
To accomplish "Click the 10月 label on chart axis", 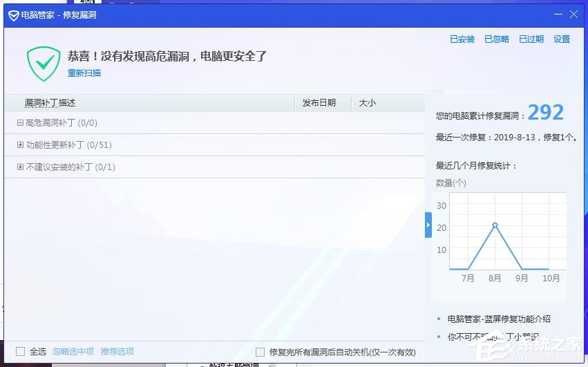I will (x=551, y=278).
